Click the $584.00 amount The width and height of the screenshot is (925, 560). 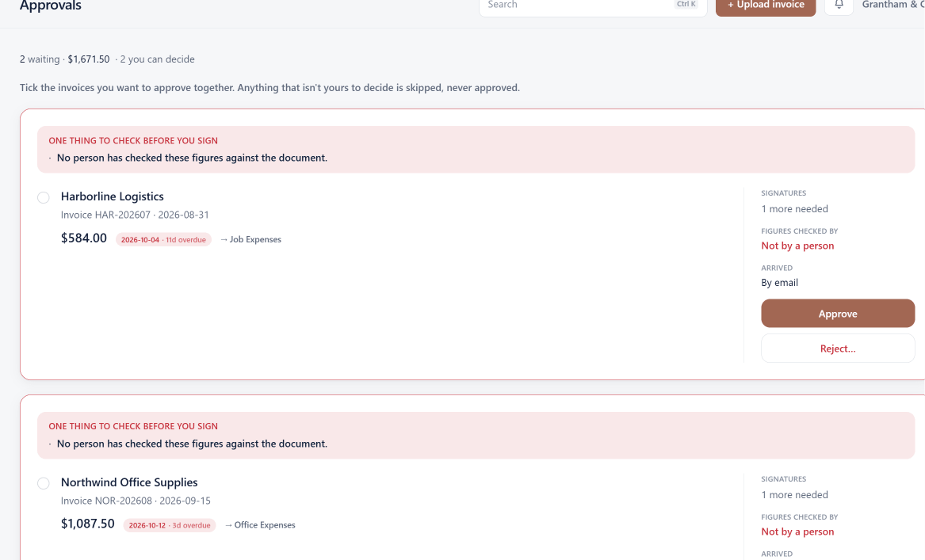[x=84, y=238]
